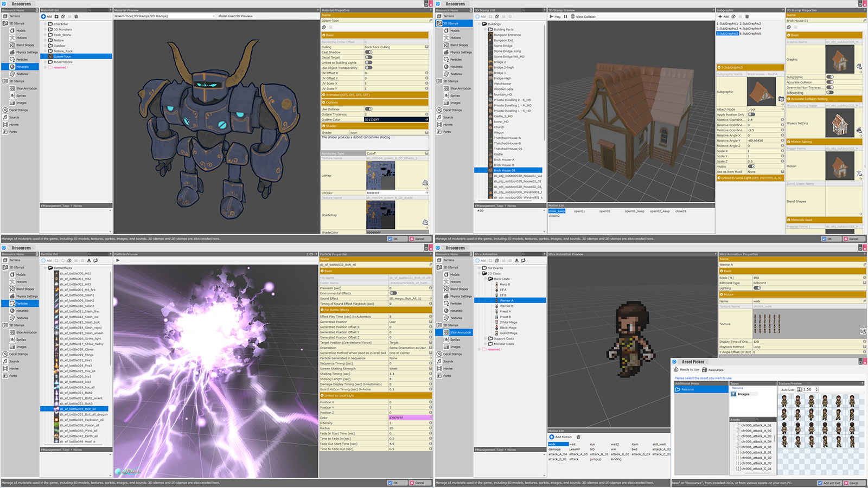
Task: Expand Support Casts folder in Slice Animation
Action: pyautogui.click(x=486, y=338)
